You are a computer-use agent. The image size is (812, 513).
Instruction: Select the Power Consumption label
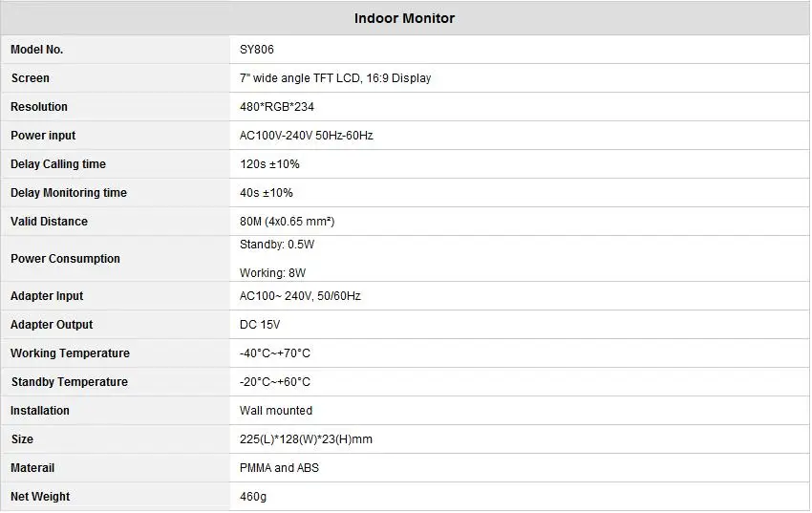[65, 258]
